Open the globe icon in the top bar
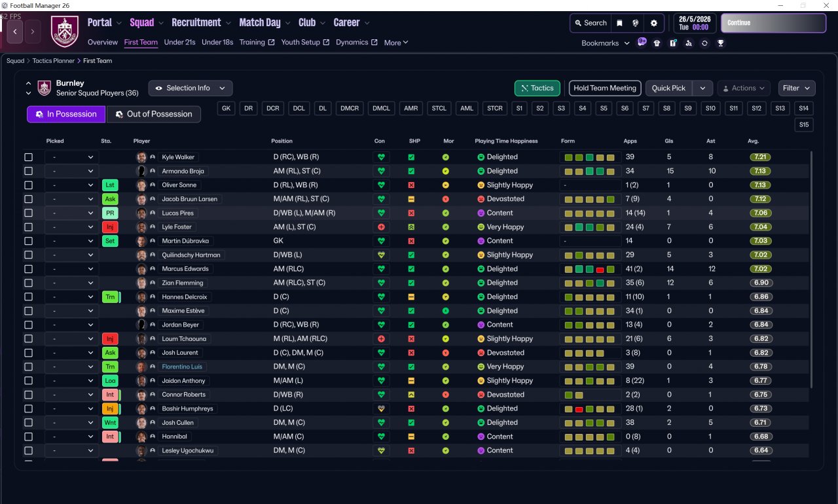 click(636, 23)
